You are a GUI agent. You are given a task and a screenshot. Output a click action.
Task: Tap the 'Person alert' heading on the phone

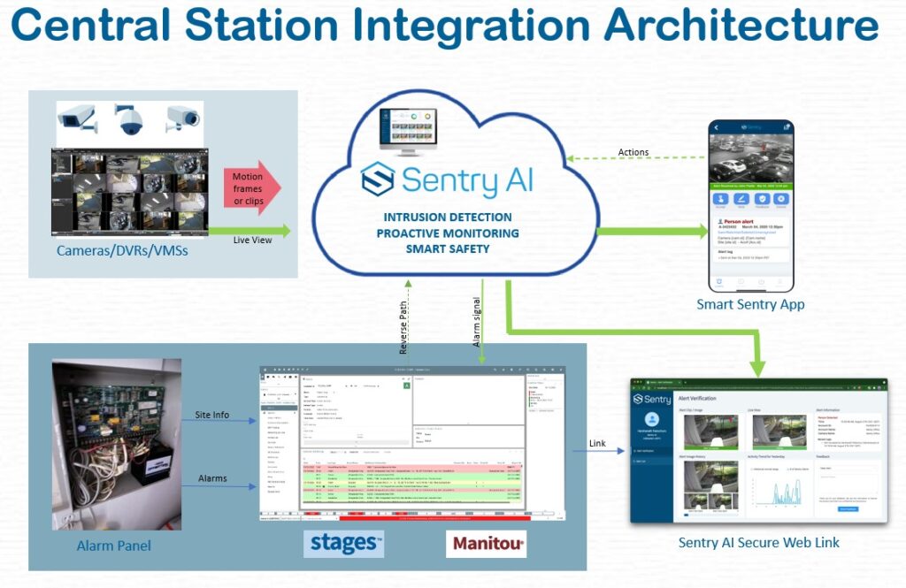(x=739, y=221)
